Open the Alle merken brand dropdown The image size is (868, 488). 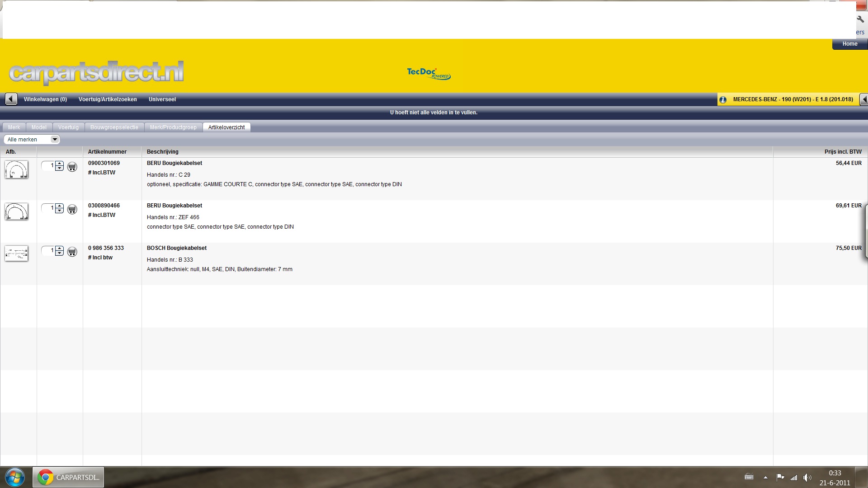tap(32, 140)
